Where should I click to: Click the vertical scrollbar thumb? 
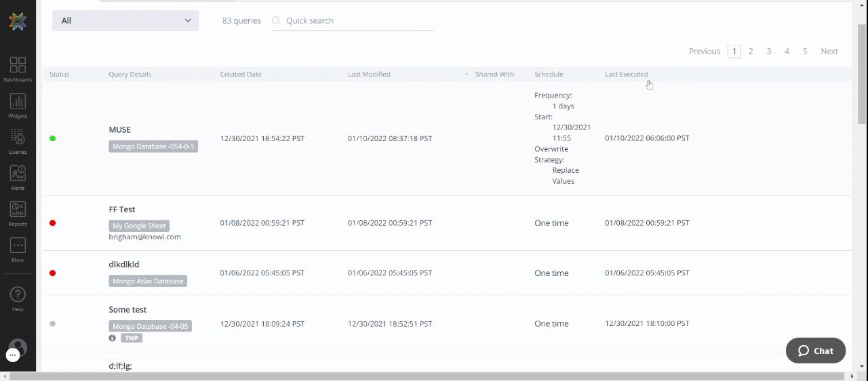[x=862, y=73]
